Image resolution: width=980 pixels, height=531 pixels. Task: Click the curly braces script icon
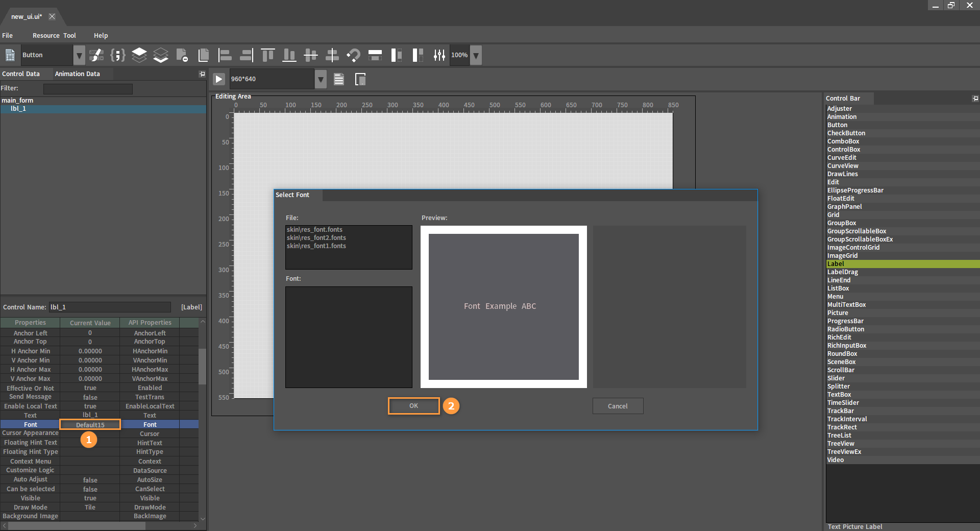coord(117,55)
